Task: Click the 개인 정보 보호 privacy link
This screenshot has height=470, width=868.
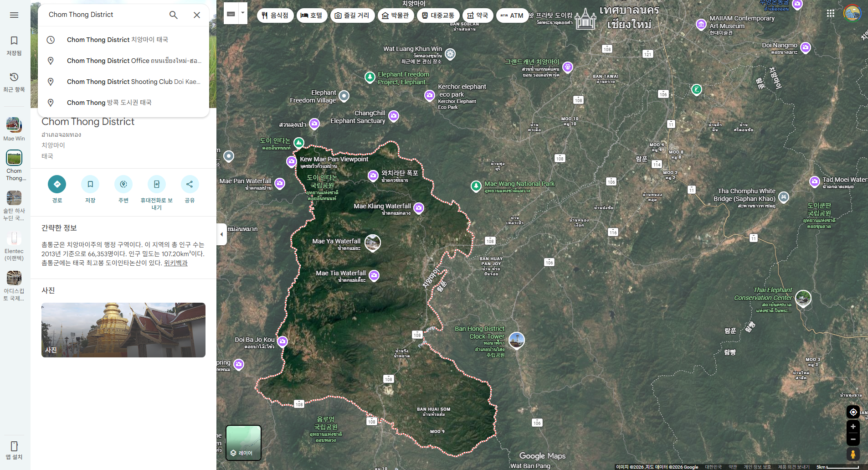Action: click(757, 467)
